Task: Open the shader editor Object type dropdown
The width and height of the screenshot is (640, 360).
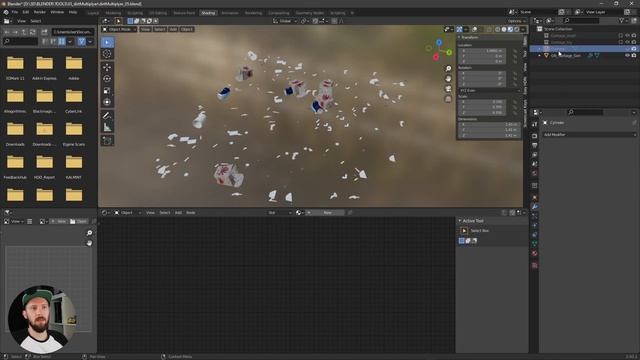Action: click(x=127, y=213)
